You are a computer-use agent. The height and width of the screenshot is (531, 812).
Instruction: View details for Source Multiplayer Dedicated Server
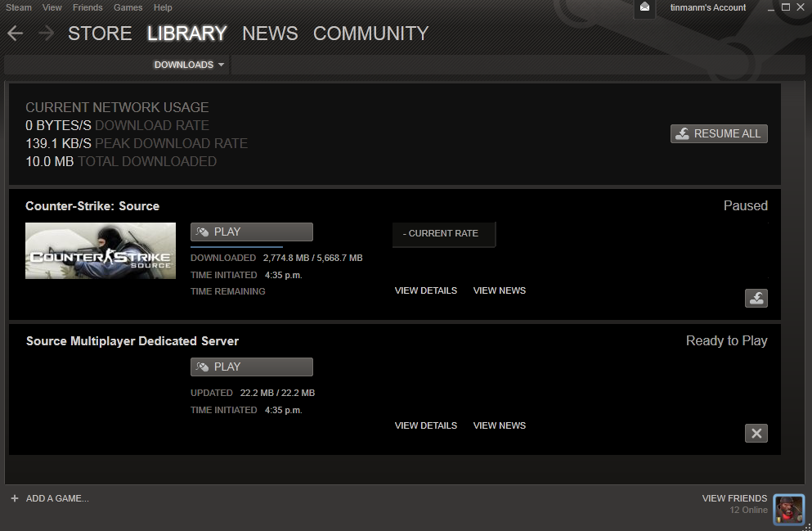(x=426, y=425)
